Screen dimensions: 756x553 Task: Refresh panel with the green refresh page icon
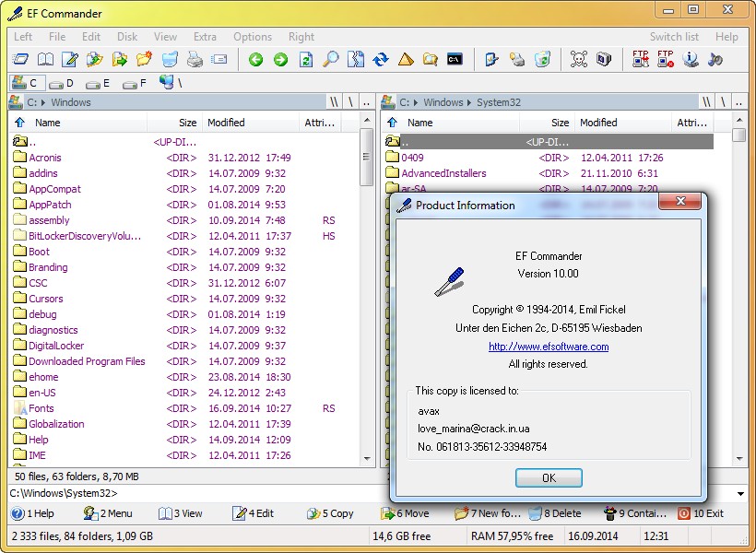coord(306,59)
